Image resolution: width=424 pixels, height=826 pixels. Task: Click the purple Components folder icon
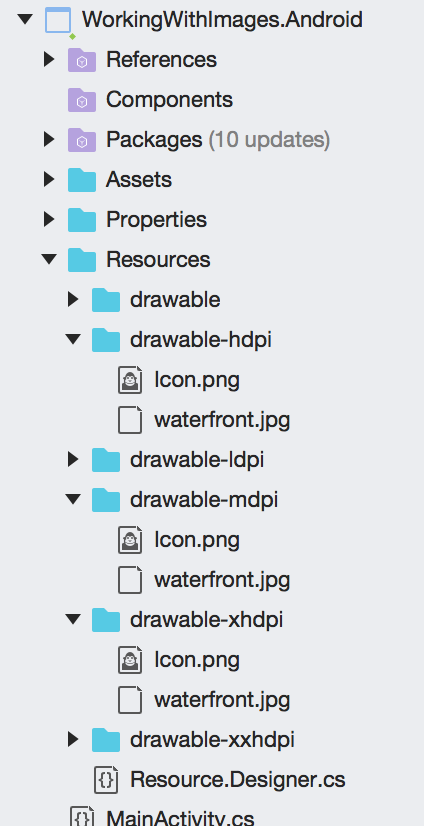[x=82, y=100]
